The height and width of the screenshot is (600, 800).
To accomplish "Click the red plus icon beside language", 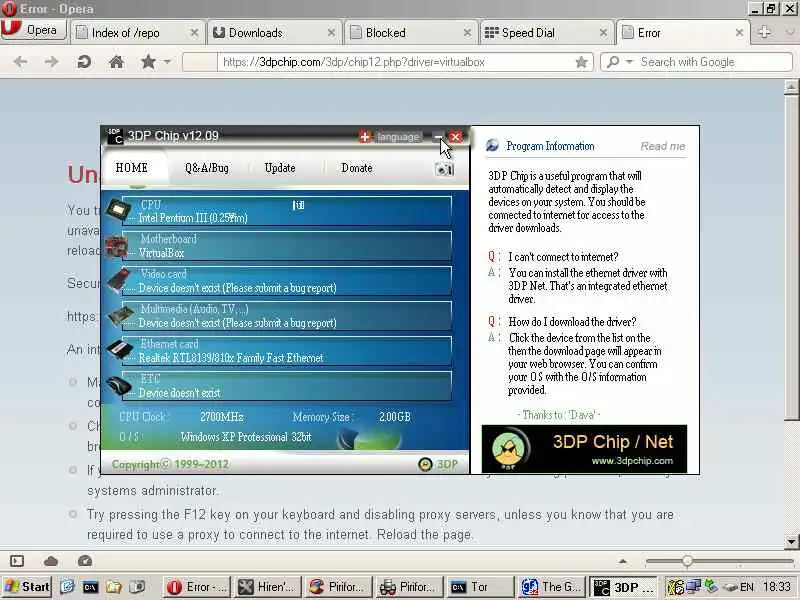I will [365, 137].
